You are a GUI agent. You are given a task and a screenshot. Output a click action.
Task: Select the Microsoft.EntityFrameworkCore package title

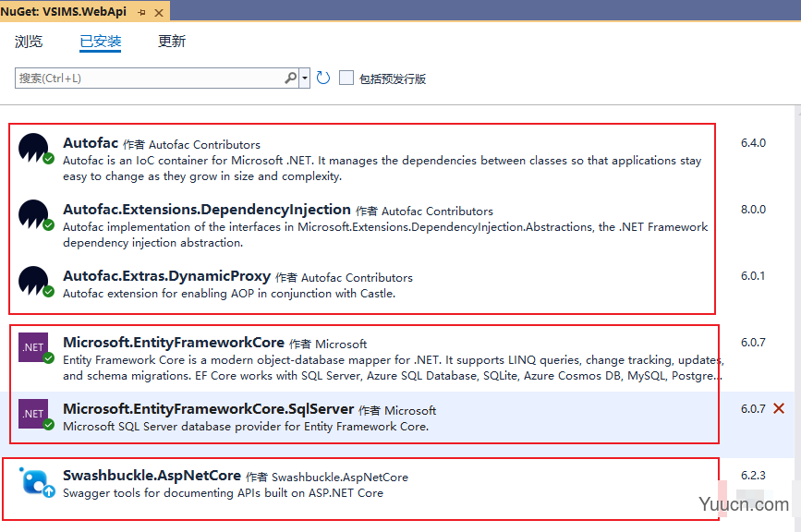[x=174, y=342]
